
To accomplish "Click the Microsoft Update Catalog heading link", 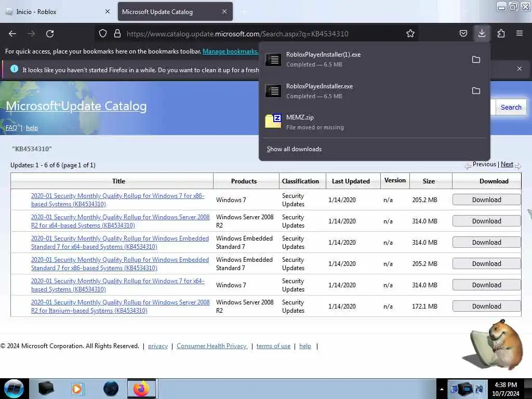I will coord(76,106).
